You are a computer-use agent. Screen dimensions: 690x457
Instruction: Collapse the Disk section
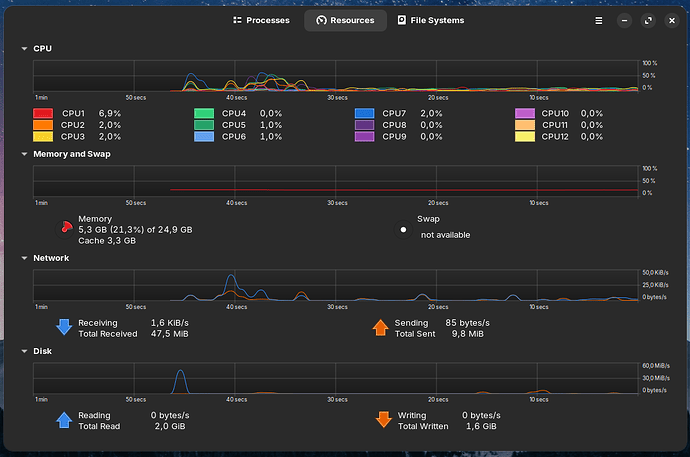[23, 351]
